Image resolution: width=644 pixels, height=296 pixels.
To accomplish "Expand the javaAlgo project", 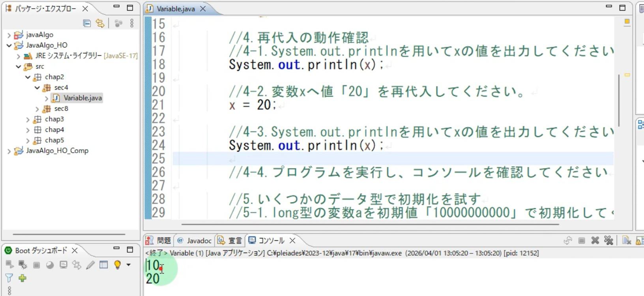I will pyautogui.click(x=9, y=35).
